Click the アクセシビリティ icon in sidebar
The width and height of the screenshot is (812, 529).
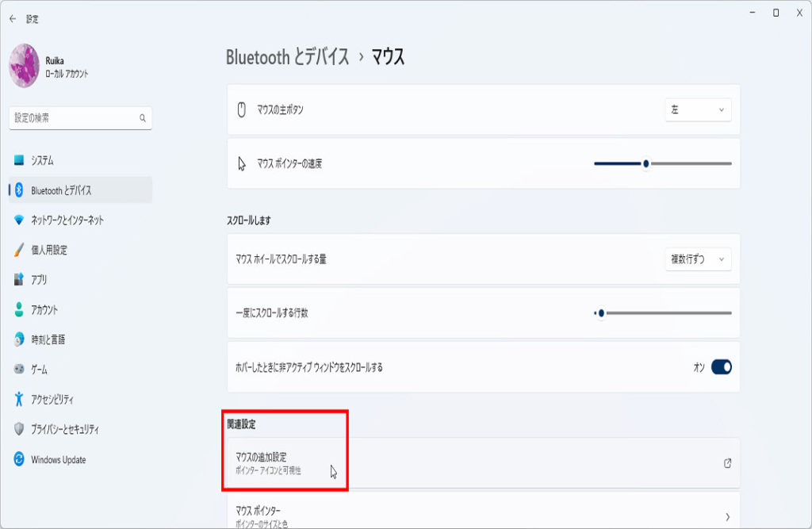(x=19, y=399)
